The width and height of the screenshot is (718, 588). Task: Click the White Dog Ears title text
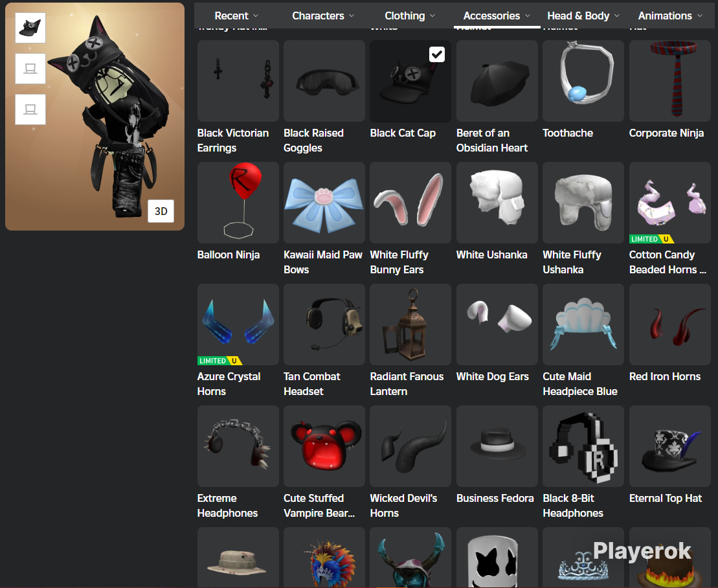pyautogui.click(x=492, y=377)
